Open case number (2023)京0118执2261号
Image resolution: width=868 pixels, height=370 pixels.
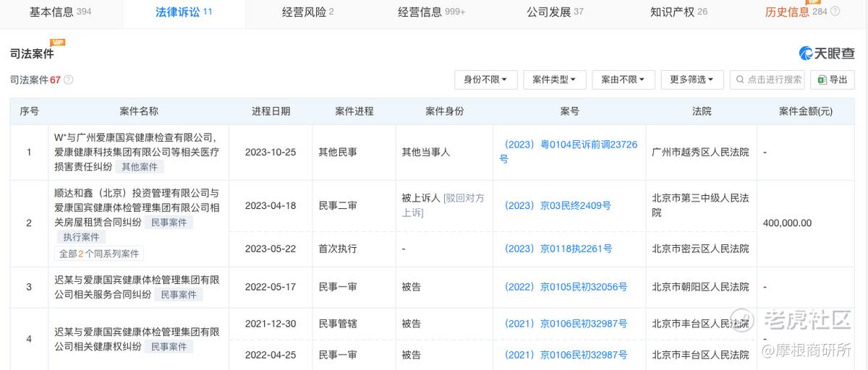click(558, 249)
